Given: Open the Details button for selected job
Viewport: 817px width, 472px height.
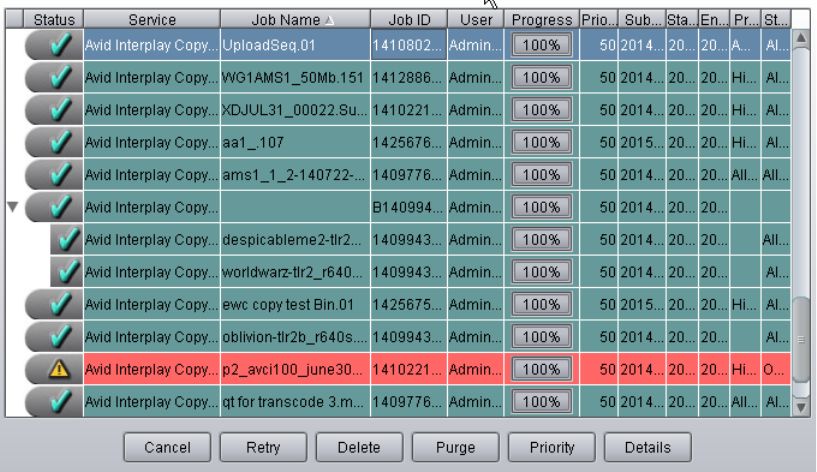Looking at the screenshot, I should [x=648, y=448].
